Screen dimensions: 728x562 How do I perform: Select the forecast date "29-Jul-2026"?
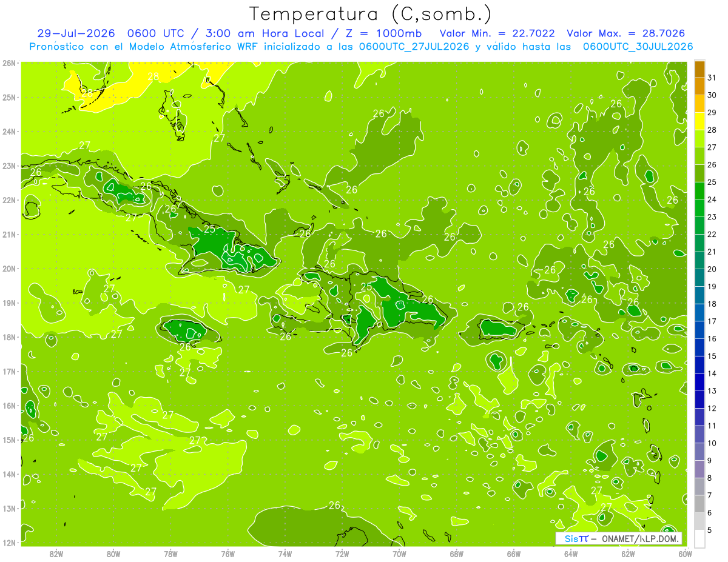tap(77, 33)
